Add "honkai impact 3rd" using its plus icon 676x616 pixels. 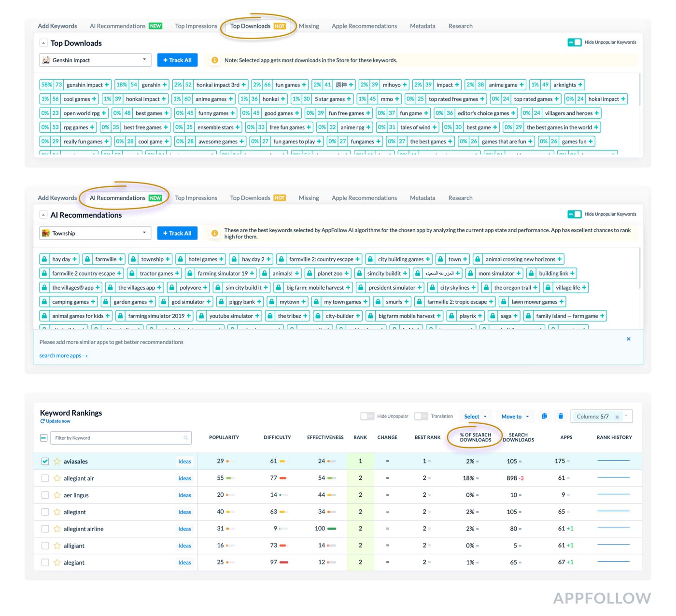pyautogui.click(x=244, y=85)
